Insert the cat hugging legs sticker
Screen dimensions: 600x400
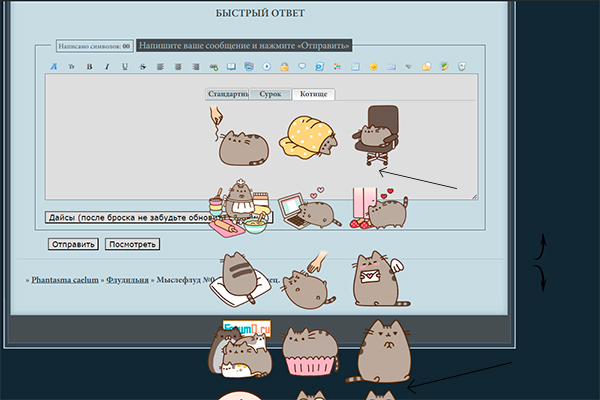379,208
